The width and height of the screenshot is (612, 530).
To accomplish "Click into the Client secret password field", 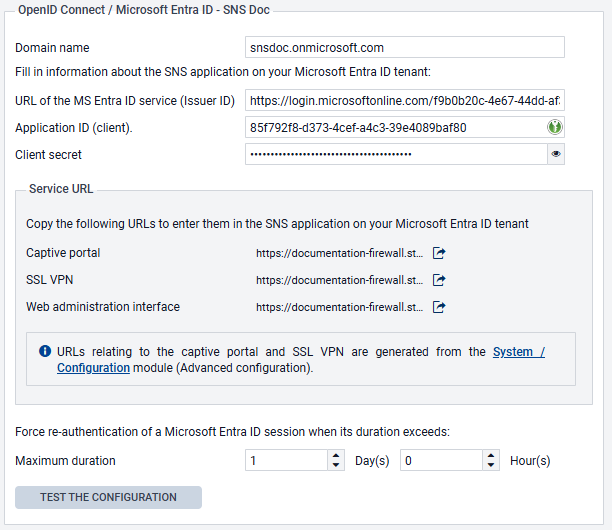I will coord(395,154).
